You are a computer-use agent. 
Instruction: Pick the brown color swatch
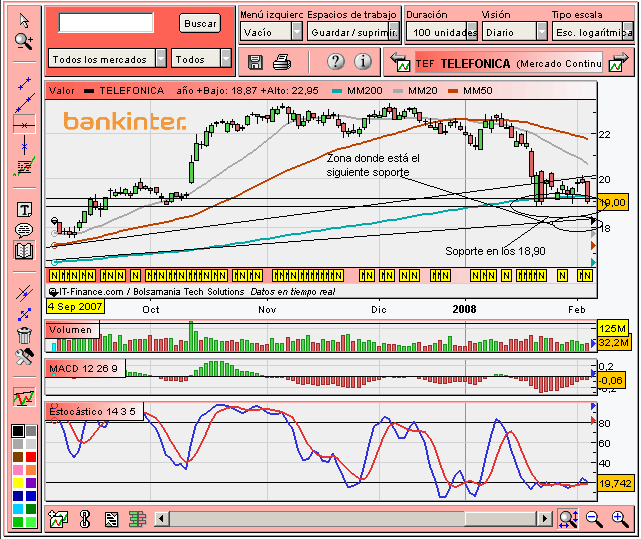pyautogui.click(x=18, y=457)
